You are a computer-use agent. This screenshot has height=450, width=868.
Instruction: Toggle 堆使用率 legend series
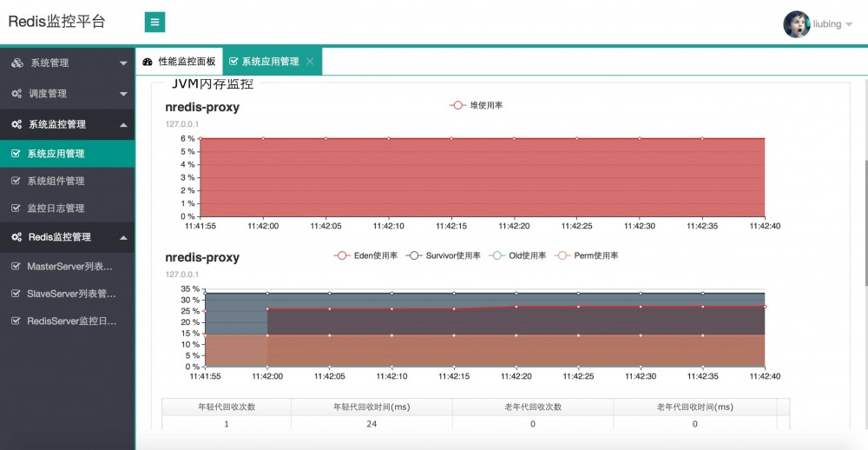[x=476, y=105]
